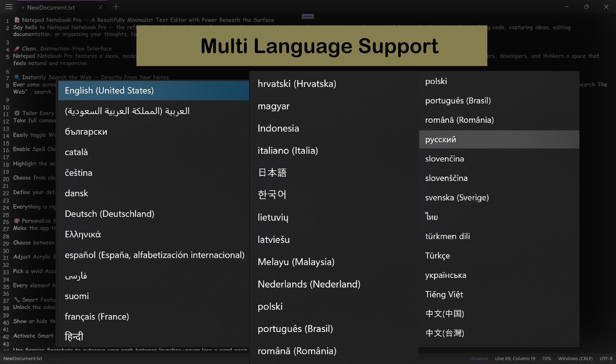Screen dimensions: 616x364
Task: Click the drag handle bar at top center
Action: pyautogui.click(x=307, y=16)
